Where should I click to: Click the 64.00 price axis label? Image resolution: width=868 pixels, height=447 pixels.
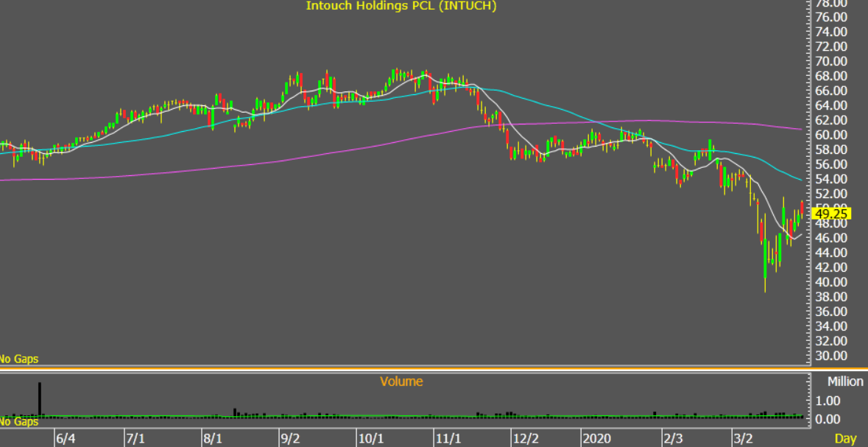(x=832, y=105)
